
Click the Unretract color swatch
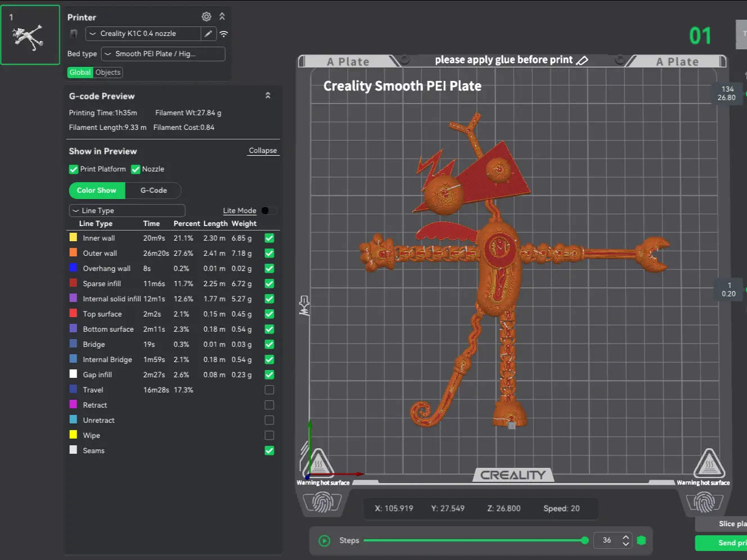click(x=73, y=420)
